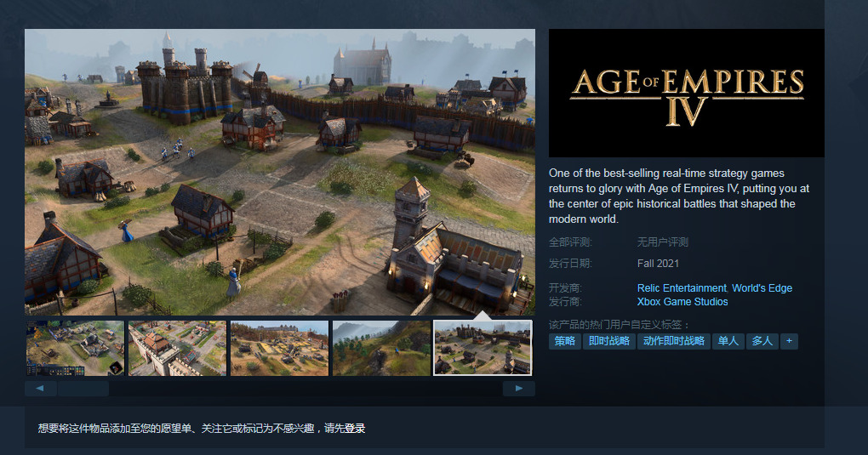Open the Xbox Game Studios publisher link

point(682,302)
